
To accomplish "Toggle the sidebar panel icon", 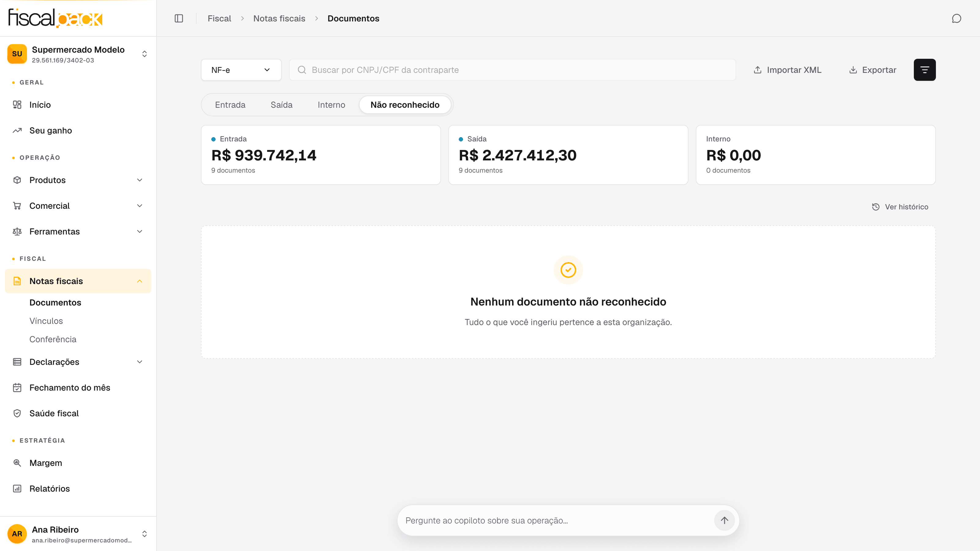I will (179, 18).
